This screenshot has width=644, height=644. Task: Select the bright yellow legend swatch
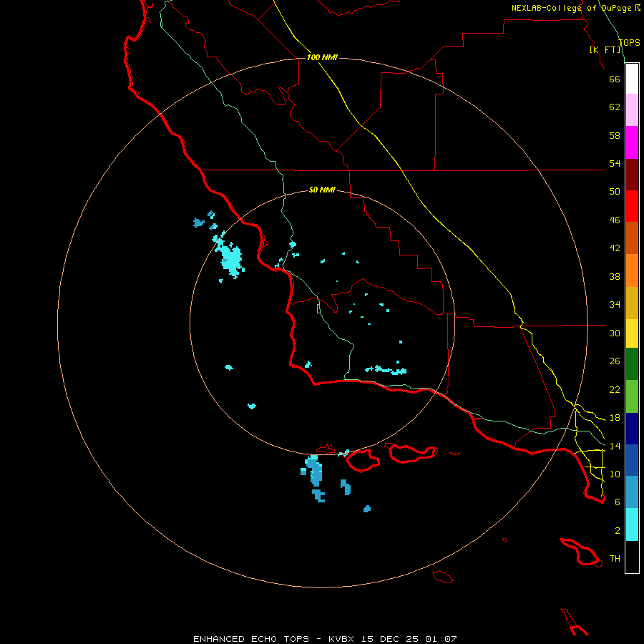632,333
